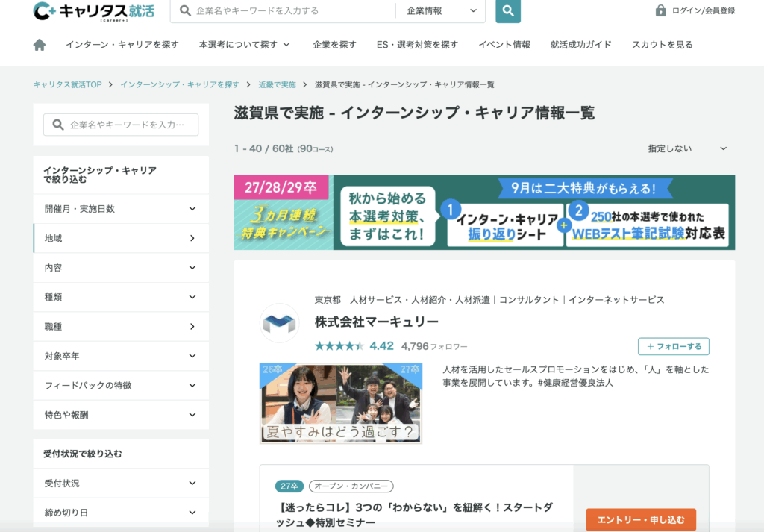764x532 pixels.
Task: Click the フォローする button
Action: click(673, 346)
